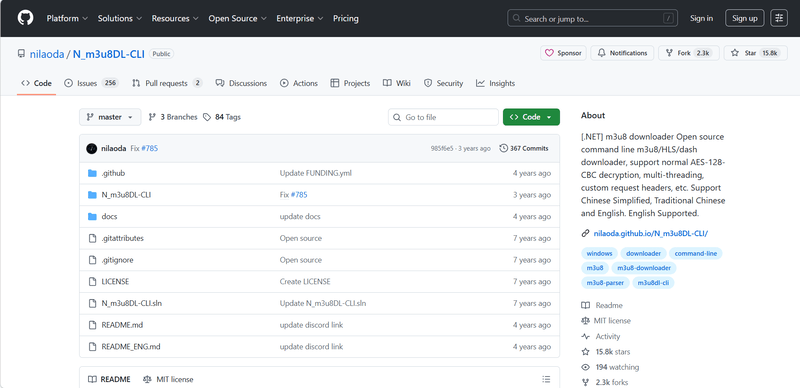Expand the Enterprise menu
This screenshot has height=388, width=800.
click(299, 18)
